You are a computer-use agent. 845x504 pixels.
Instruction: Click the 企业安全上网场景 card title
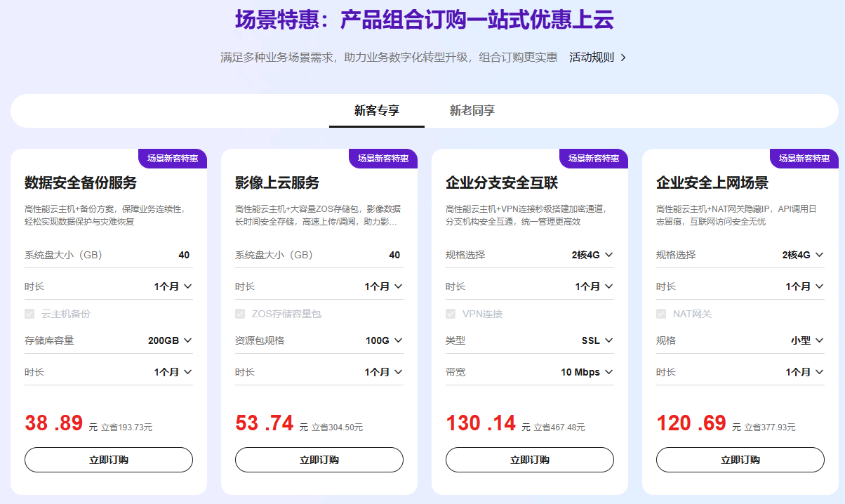[712, 183]
